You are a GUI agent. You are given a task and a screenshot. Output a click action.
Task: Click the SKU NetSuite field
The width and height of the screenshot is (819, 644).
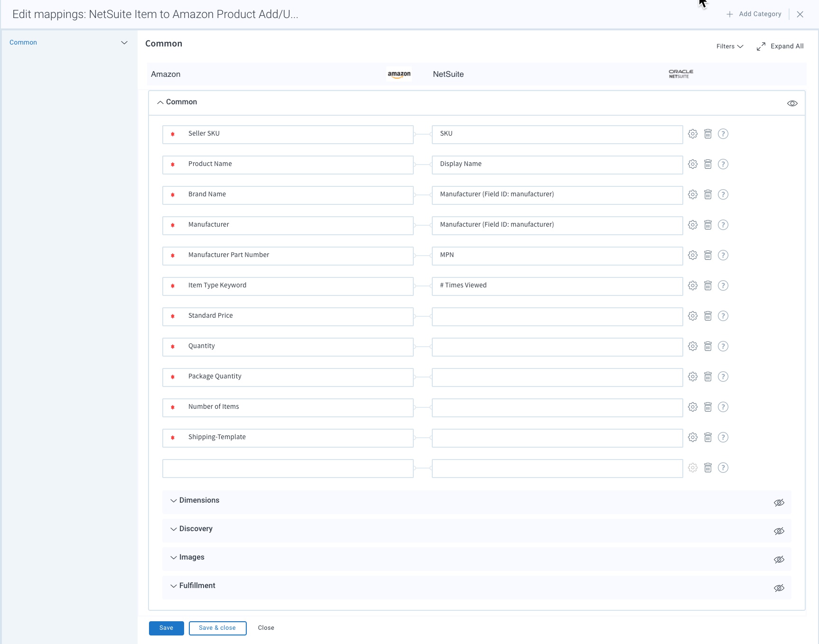557,135
